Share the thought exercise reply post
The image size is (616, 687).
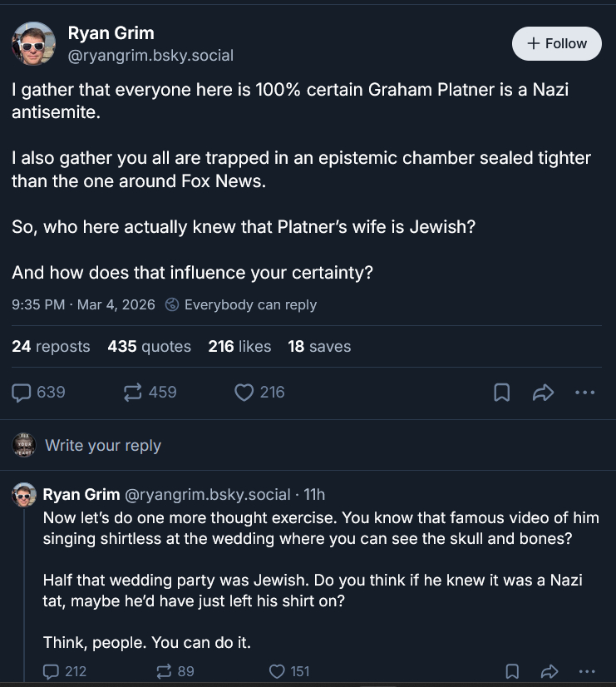point(549,670)
